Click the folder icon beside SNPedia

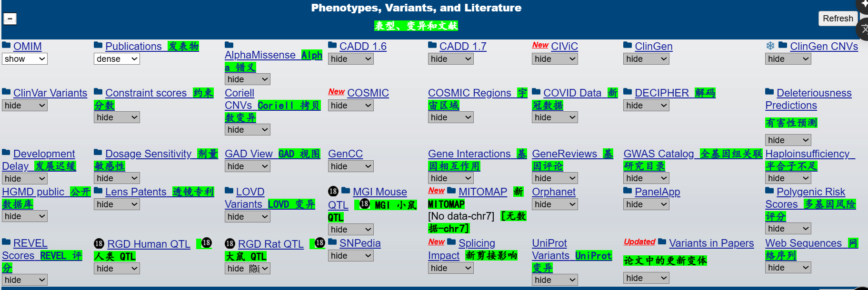pyautogui.click(x=332, y=242)
